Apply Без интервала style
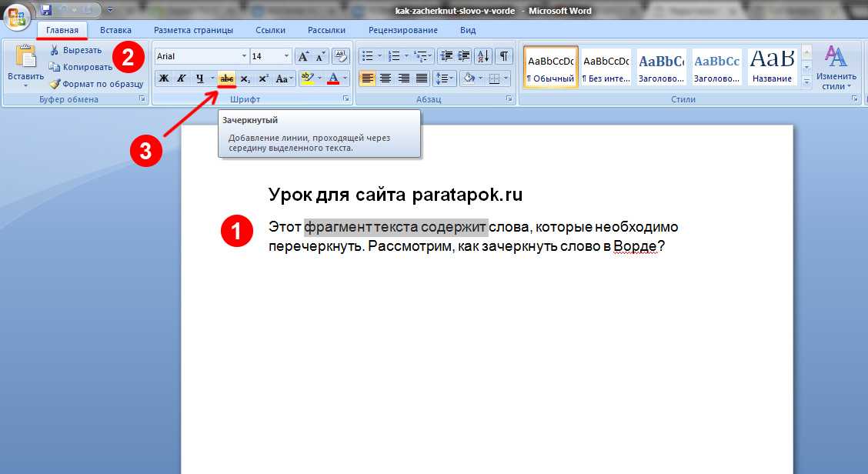 [x=606, y=66]
